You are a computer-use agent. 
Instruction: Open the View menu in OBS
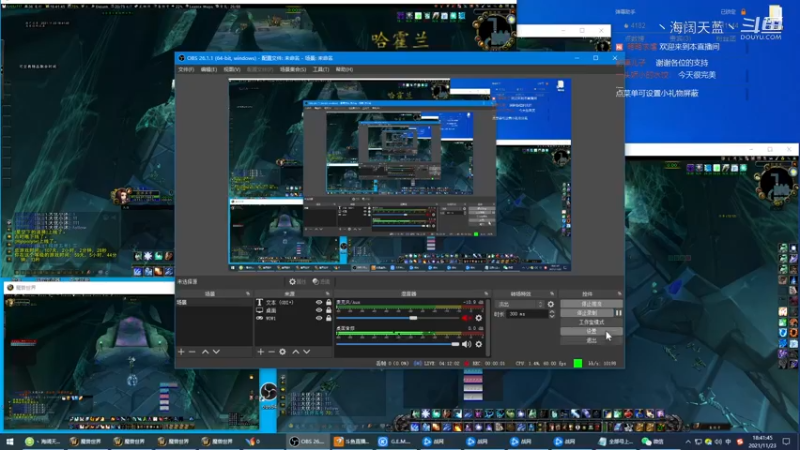point(232,69)
